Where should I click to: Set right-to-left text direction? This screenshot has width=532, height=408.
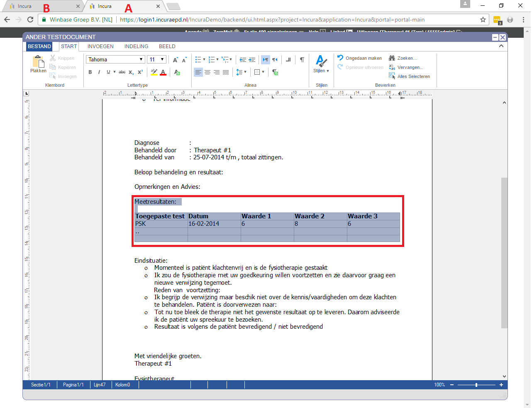(x=275, y=60)
